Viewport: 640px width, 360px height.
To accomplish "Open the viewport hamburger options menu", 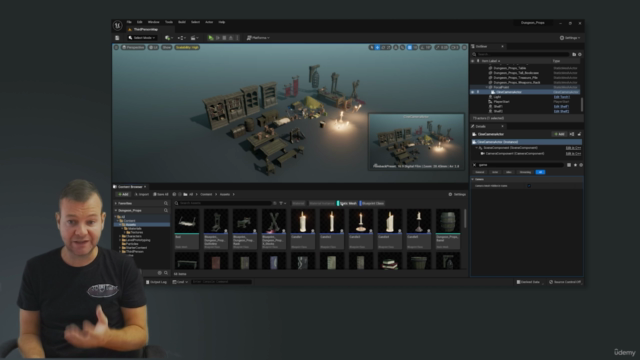I will pyautogui.click(x=116, y=47).
